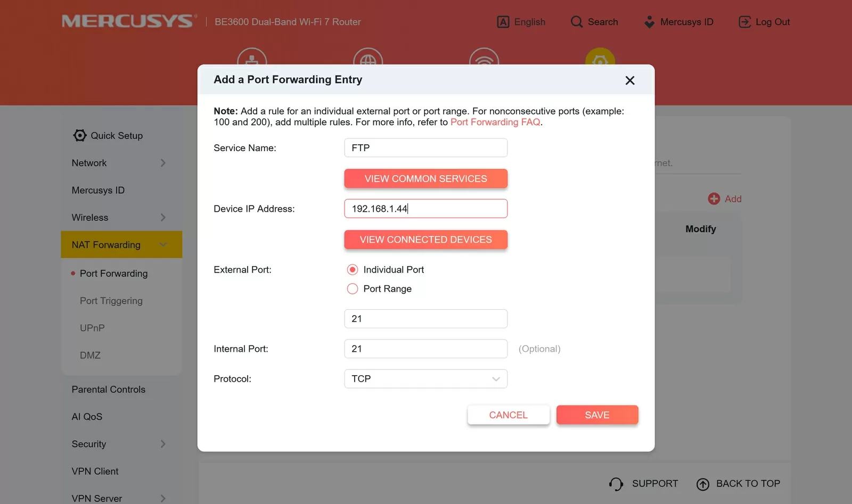
Task: Click the red plus Add icon
Action: coord(714,199)
